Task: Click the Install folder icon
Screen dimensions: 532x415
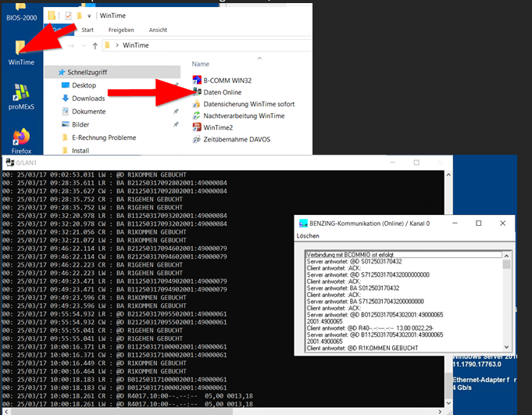Action: [x=65, y=151]
